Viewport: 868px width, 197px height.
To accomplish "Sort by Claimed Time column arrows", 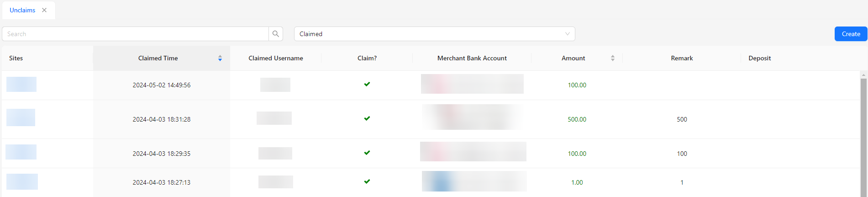I will tap(220, 58).
